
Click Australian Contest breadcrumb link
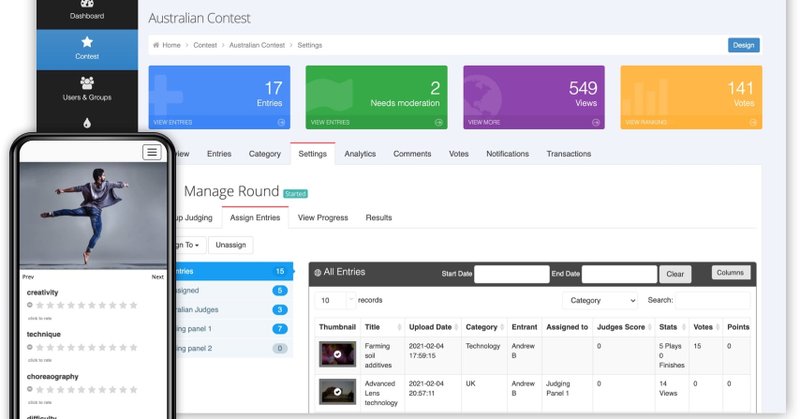click(x=257, y=45)
